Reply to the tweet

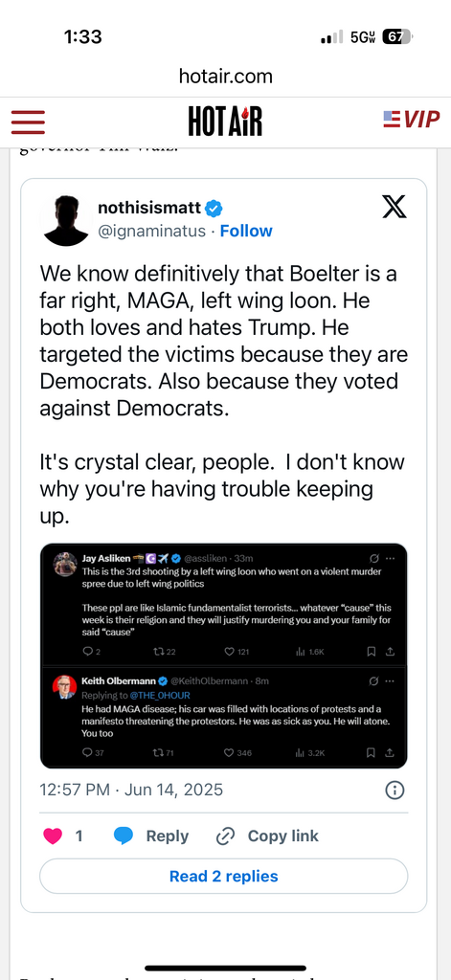click(x=150, y=836)
